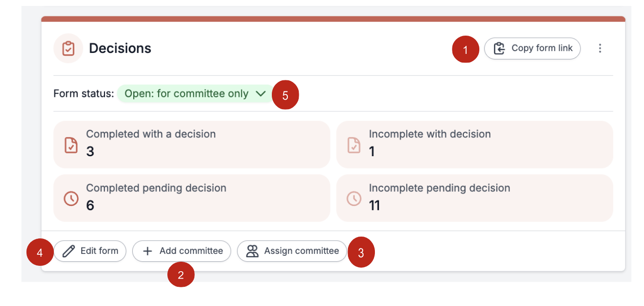Open the three-dot more options menu
This screenshot has height=306, width=644.
[600, 48]
